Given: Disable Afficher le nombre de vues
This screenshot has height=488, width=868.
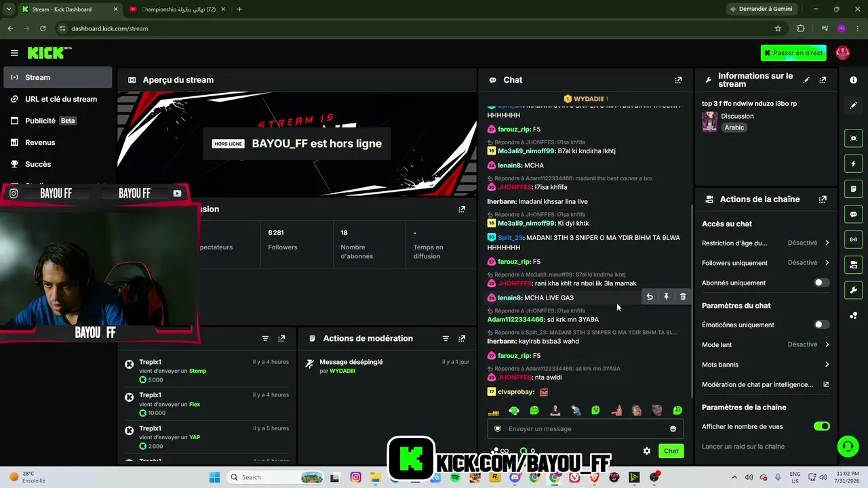Looking at the screenshot, I should 821,426.
